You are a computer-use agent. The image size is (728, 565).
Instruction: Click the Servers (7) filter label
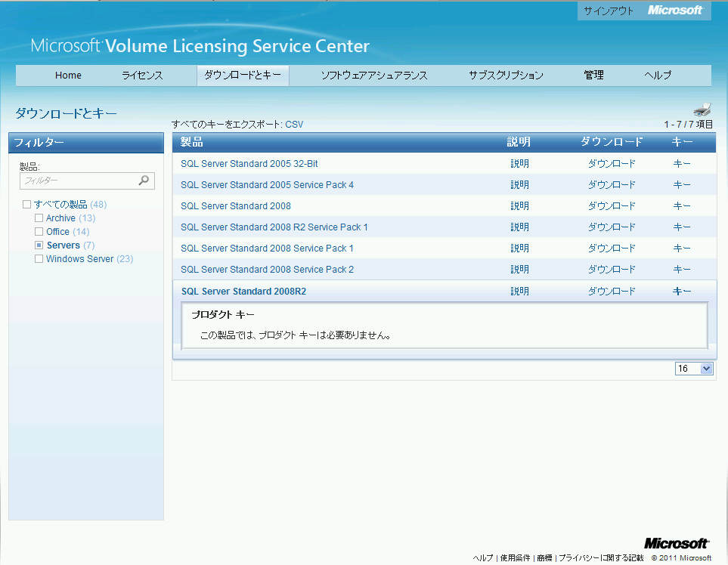pyautogui.click(x=70, y=245)
